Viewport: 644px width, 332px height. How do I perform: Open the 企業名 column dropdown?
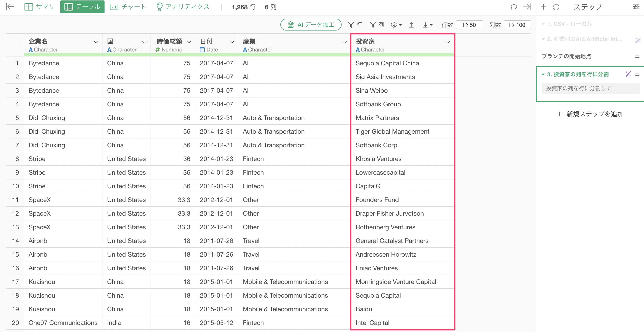point(96,42)
